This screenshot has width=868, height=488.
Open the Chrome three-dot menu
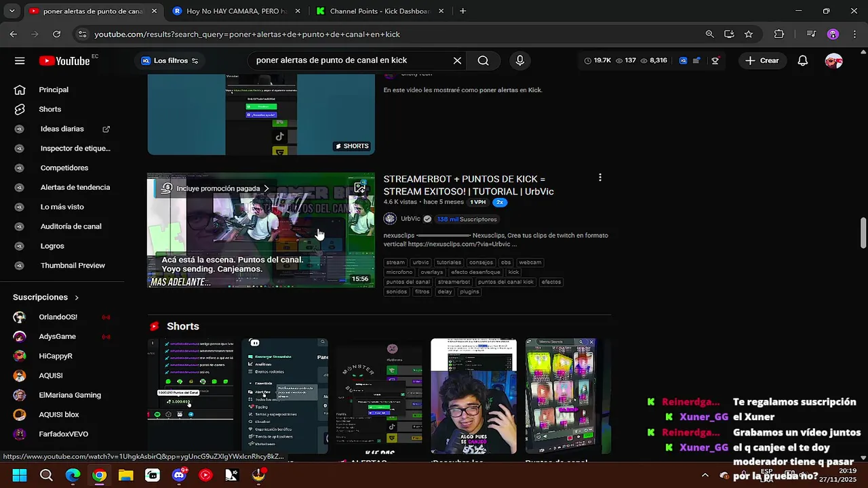point(854,34)
